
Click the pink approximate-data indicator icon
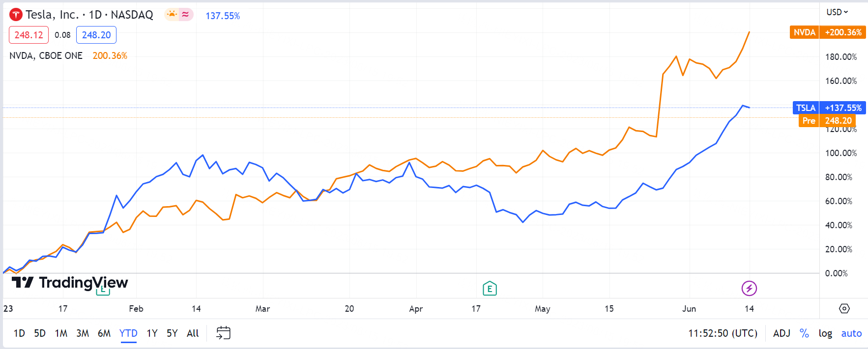pos(186,14)
